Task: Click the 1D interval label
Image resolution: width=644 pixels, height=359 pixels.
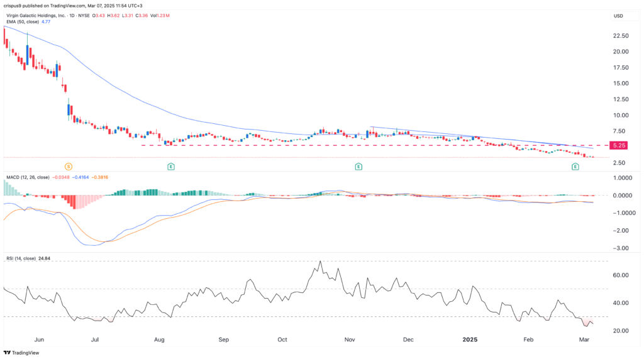Action: pos(72,16)
